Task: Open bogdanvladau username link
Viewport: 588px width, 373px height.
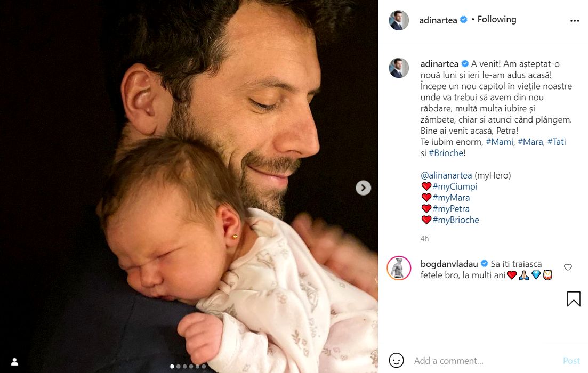Action: tap(450, 264)
